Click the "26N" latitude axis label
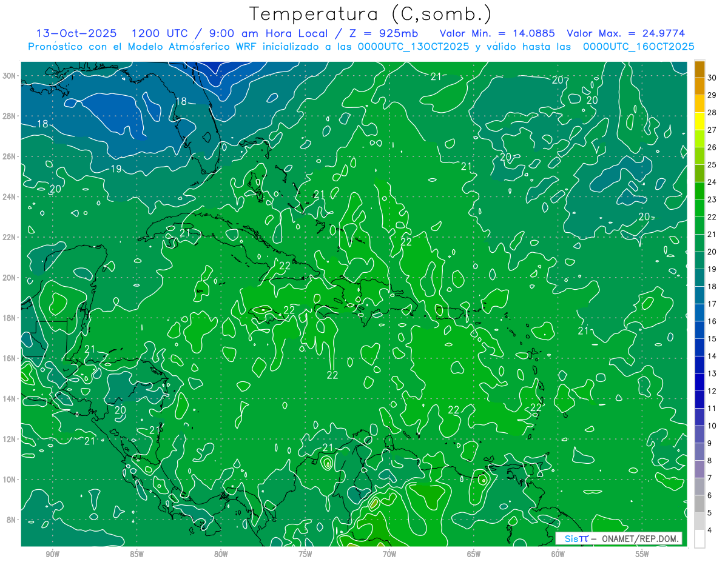The width and height of the screenshot is (728, 562). coord(9,156)
